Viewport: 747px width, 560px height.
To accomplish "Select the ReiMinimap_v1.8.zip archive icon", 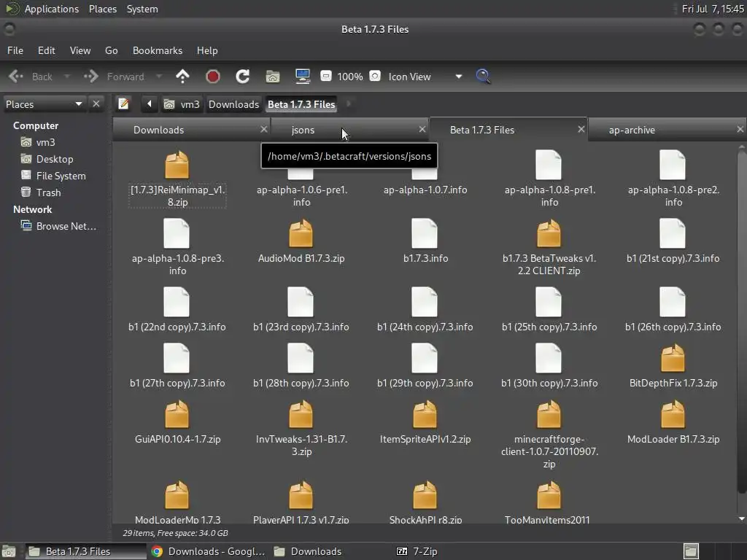I will click(177, 165).
